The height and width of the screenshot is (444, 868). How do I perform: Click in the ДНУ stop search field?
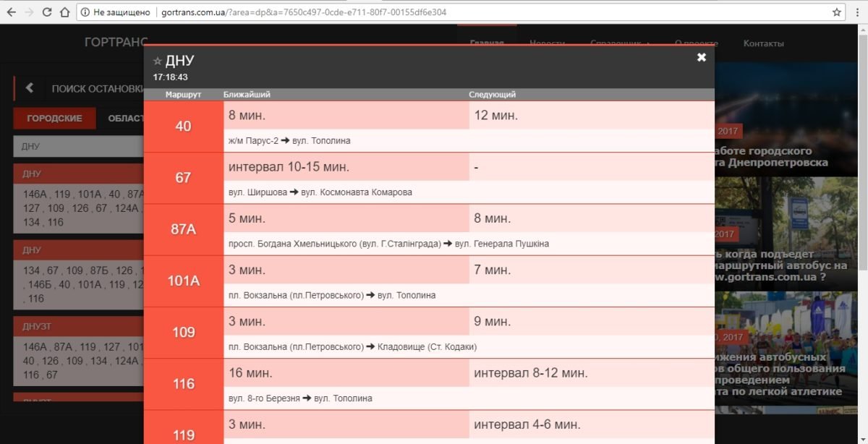[78, 147]
